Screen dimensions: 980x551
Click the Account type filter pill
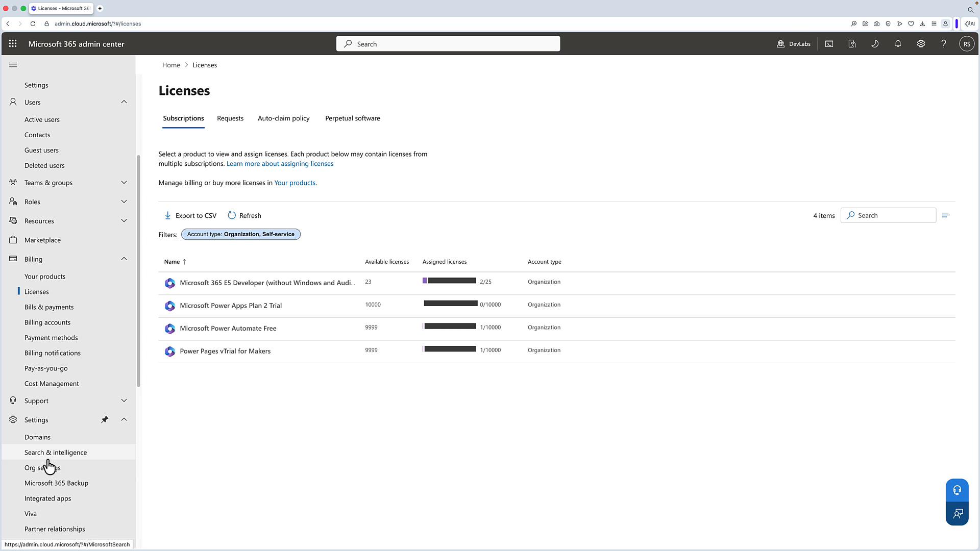[x=241, y=234]
